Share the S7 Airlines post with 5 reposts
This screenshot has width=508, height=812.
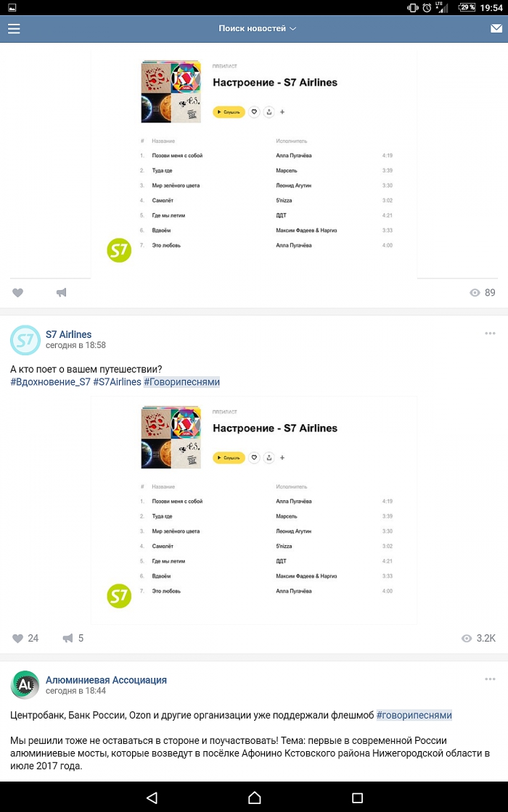[x=67, y=638]
